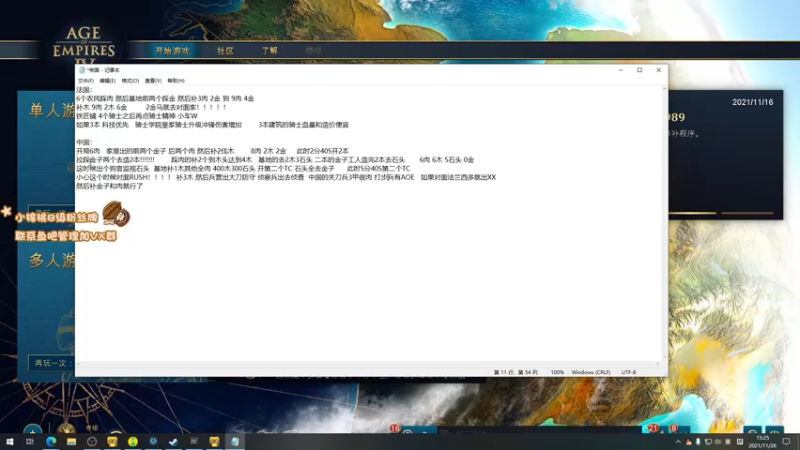
Task: Click the microphone icon in system tray
Action: tap(698, 442)
